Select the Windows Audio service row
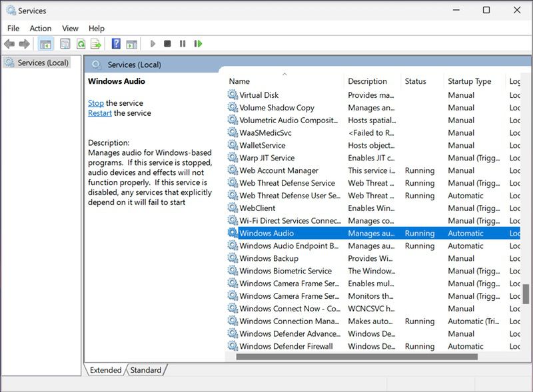Image resolution: width=533 pixels, height=392 pixels. point(373,233)
